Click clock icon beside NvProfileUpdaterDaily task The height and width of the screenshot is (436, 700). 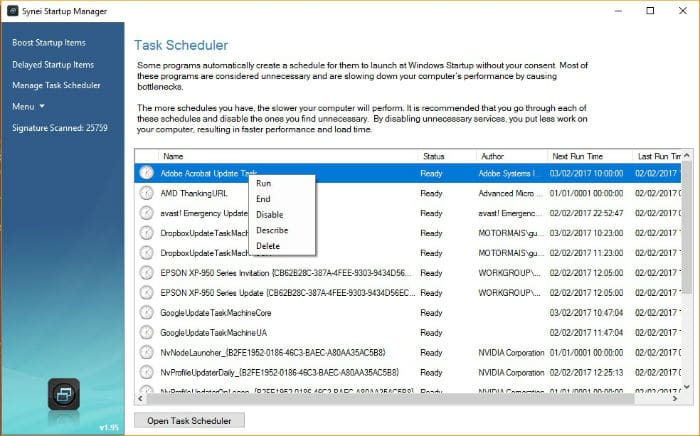[146, 372]
